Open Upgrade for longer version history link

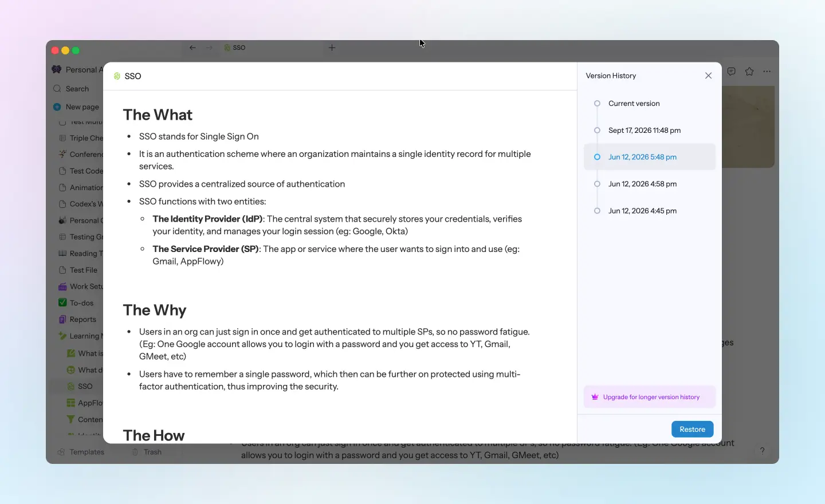pos(651,397)
